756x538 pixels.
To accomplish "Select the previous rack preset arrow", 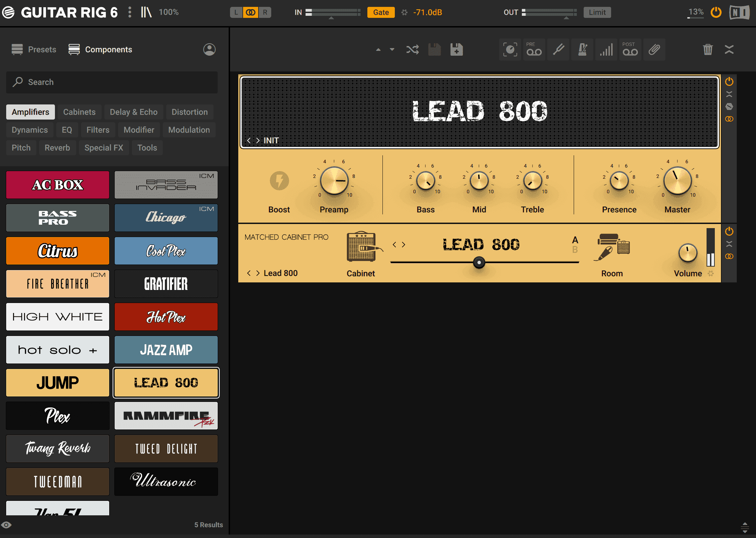I will point(378,49).
